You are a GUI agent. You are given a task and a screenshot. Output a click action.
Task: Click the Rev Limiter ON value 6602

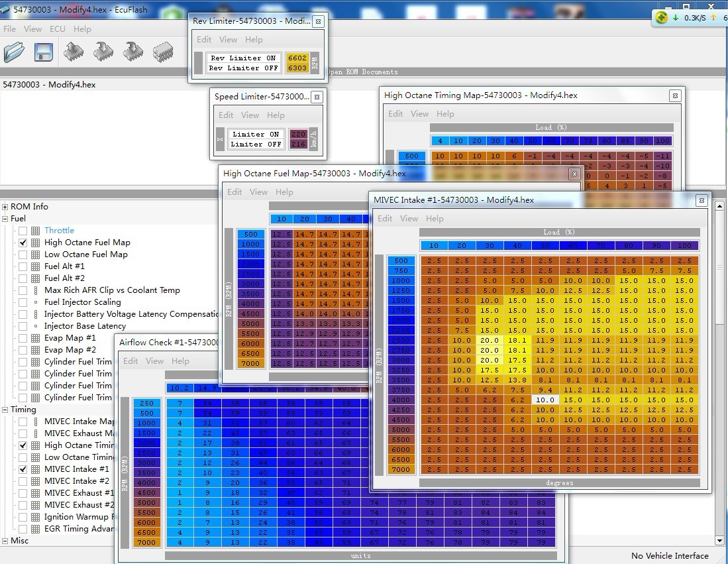pyautogui.click(x=297, y=58)
